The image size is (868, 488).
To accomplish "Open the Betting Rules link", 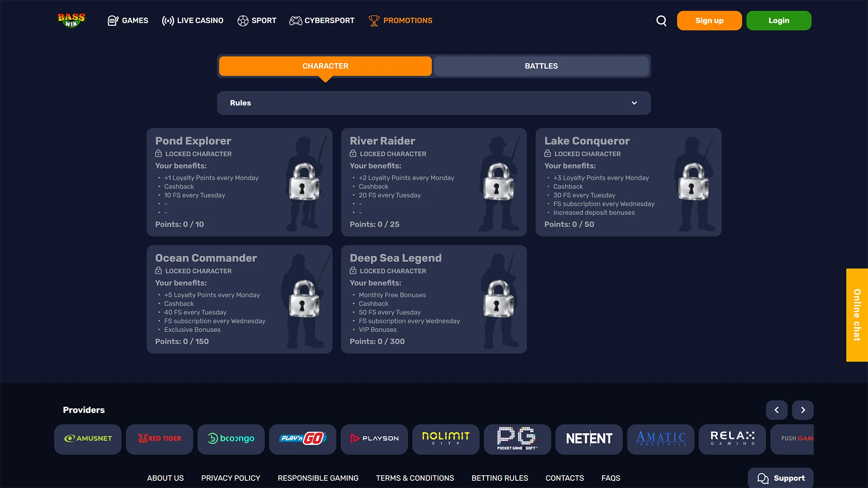I will 500,478.
